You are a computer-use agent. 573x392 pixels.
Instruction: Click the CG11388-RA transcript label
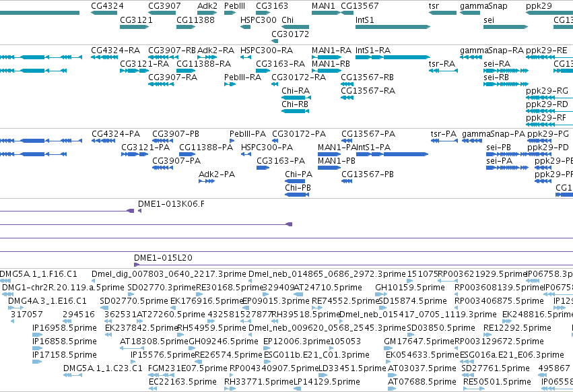(x=203, y=63)
